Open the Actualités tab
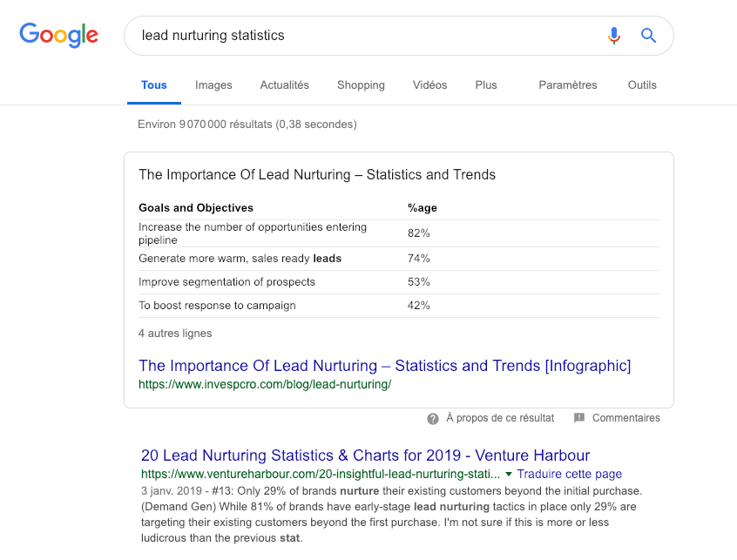 tap(284, 85)
